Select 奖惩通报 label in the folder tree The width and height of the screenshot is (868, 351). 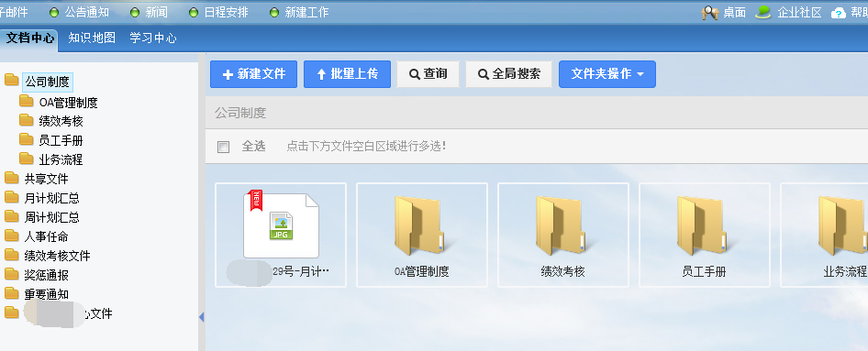(x=47, y=275)
